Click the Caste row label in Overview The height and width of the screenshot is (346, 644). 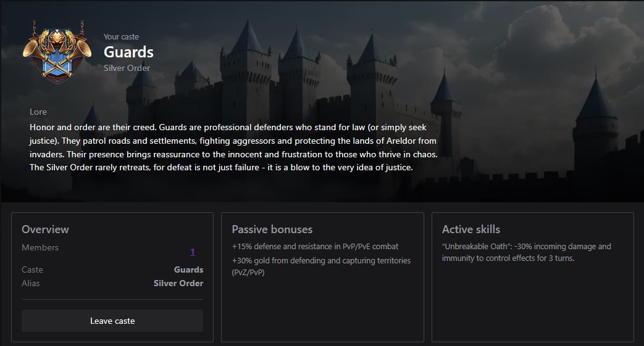(32, 270)
